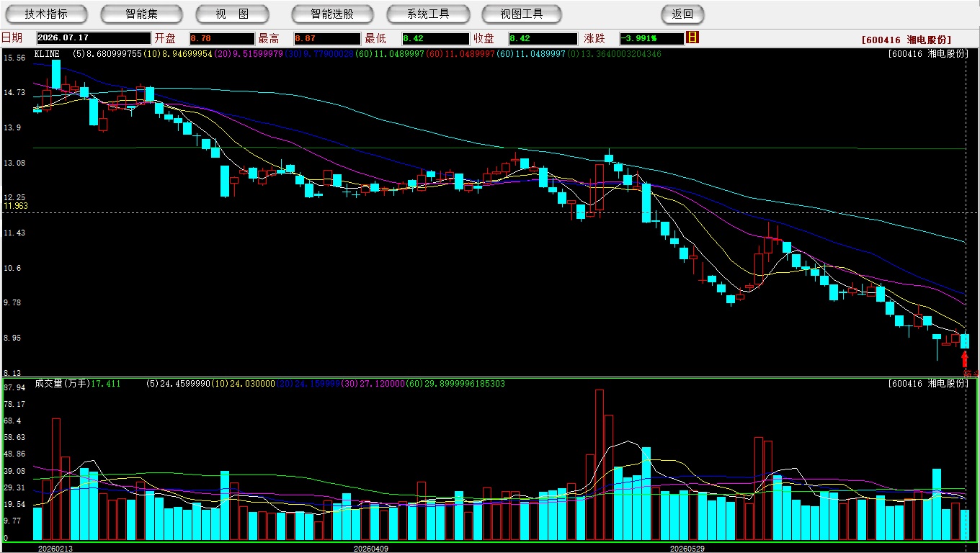Click the 智能选股 button

point(332,14)
